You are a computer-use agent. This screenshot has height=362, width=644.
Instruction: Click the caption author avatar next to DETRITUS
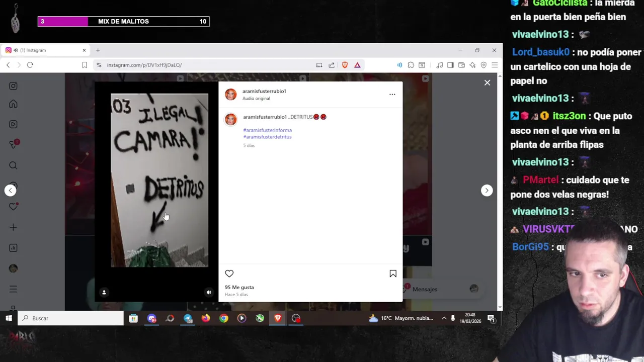tap(230, 119)
